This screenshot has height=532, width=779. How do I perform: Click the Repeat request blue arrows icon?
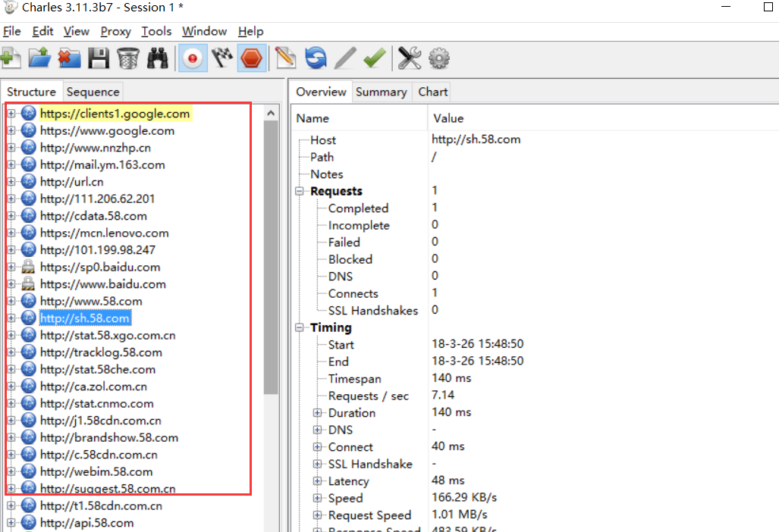pos(316,58)
